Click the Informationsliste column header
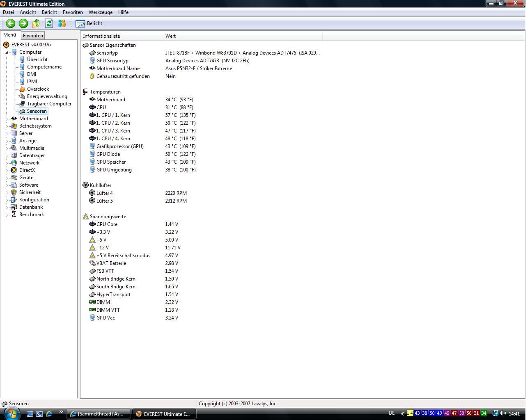Viewport: 532px width, 420px height. (122, 36)
